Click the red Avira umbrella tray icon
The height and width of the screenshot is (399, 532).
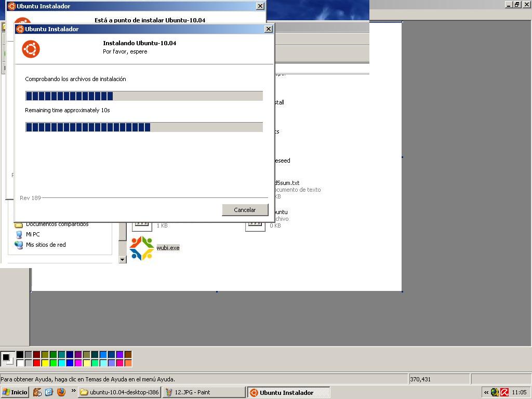(x=504, y=393)
